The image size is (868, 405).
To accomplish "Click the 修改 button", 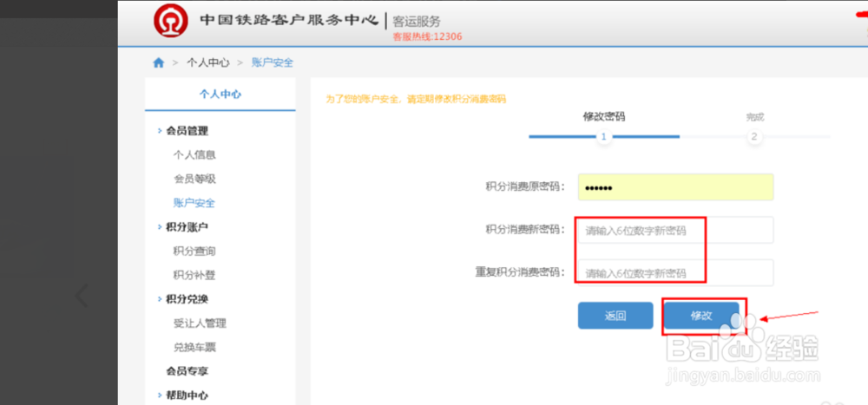I will 701,316.
